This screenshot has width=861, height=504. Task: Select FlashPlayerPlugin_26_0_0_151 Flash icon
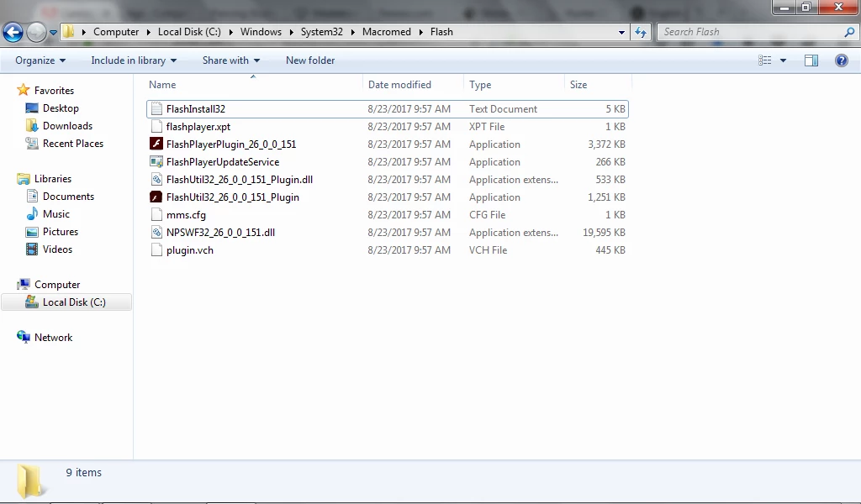[156, 144]
